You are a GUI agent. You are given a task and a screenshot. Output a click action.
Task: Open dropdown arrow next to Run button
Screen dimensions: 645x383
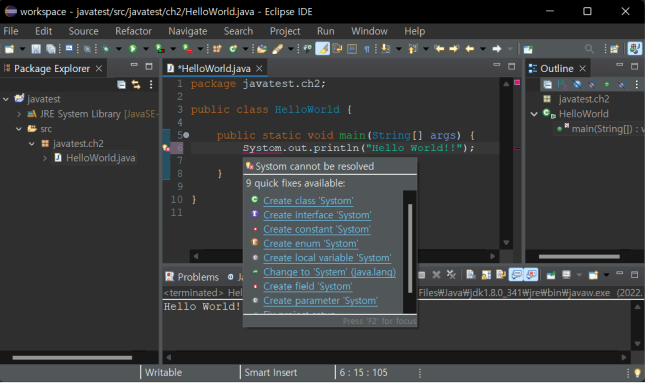[x=146, y=49]
